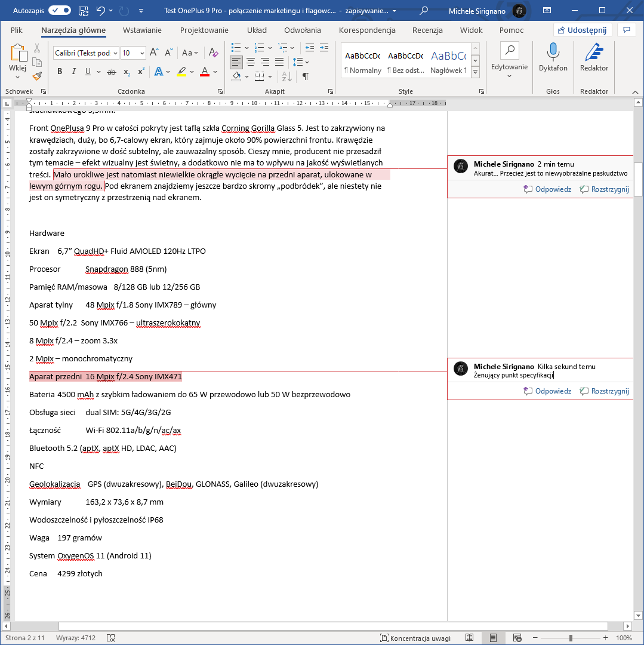
Task: Click the Udostępnij share button
Action: point(583,30)
